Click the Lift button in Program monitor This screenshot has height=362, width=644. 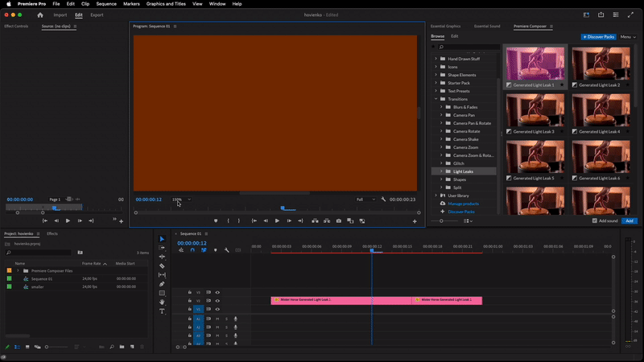coord(315,220)
